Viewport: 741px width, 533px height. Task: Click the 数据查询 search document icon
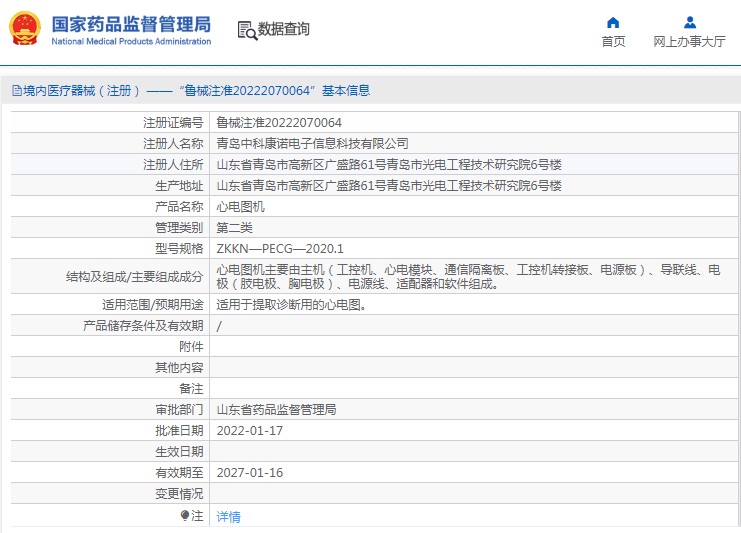point(247,31)
